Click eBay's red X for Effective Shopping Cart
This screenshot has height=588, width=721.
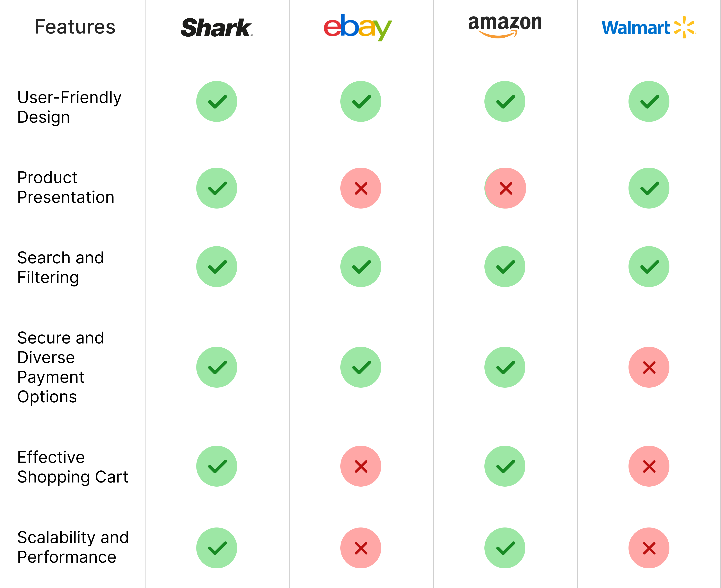361,466
